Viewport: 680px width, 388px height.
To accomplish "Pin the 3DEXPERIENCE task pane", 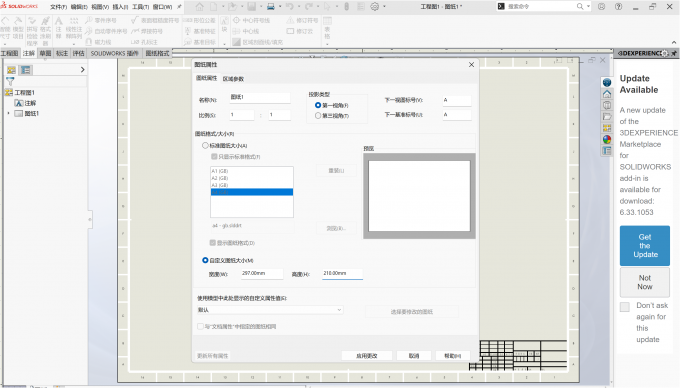I will coord(673,53).
